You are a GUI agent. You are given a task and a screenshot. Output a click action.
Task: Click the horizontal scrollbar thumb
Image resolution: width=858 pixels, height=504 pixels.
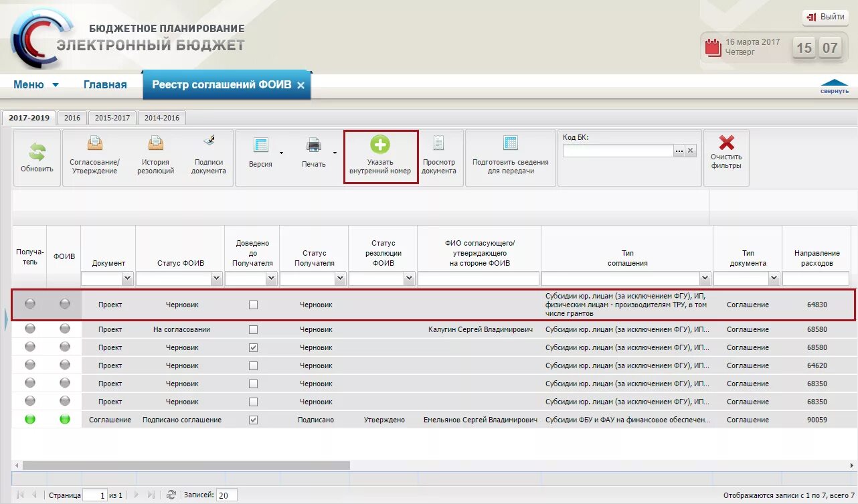pyautogui.click(x=186, y=465)
